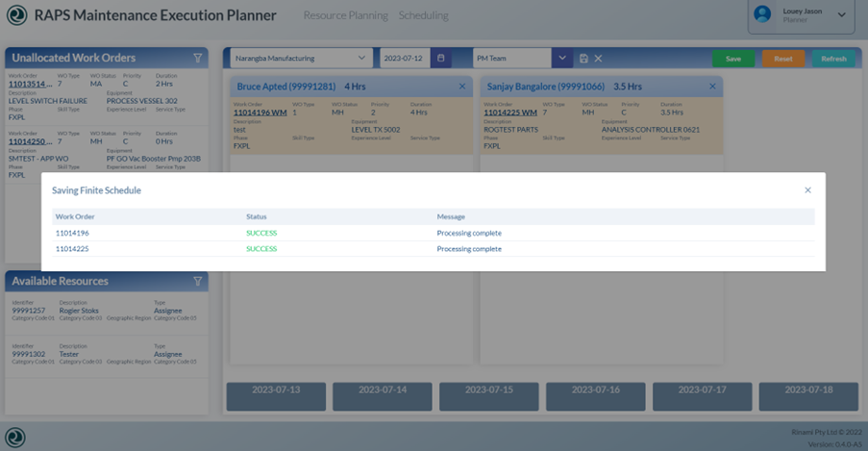The image size is (868, 451).
Task: Open the calendar date picker icon
Action: point(441,59)
